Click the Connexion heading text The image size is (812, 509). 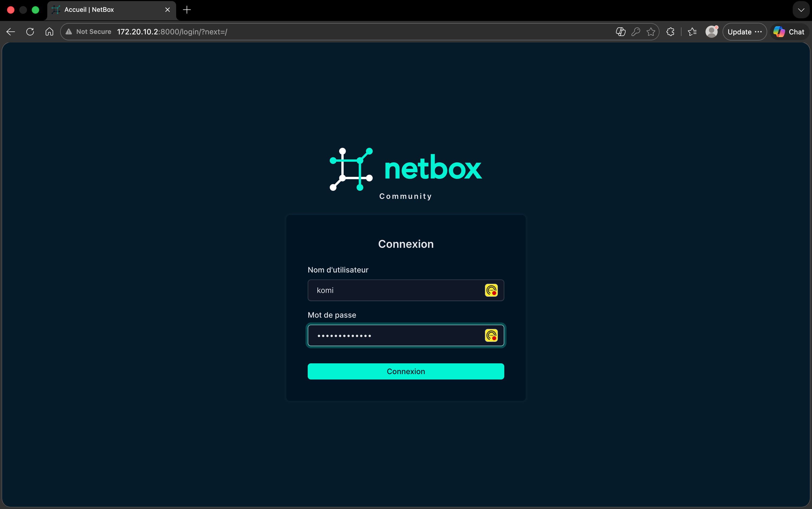pyautogui.click(x=406, y=244)
